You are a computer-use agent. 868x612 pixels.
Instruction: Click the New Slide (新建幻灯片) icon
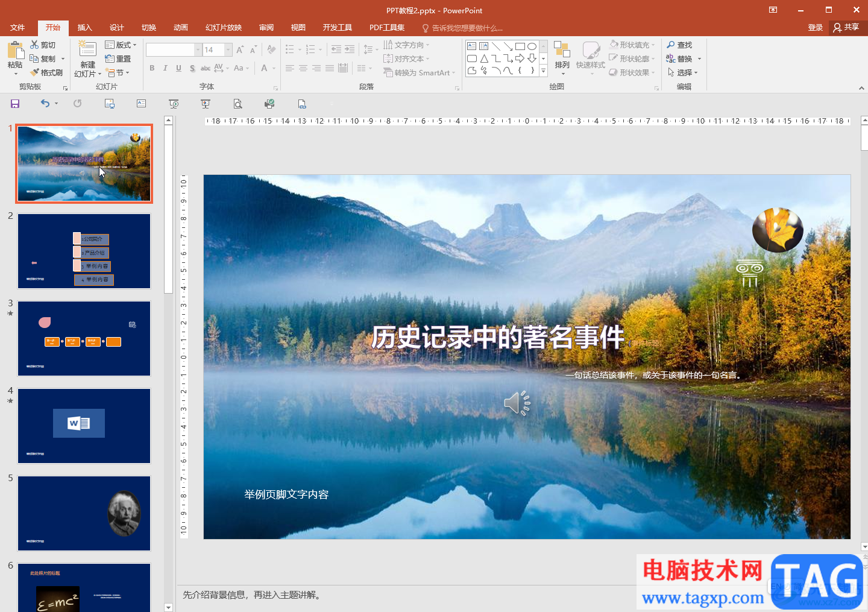tap(87, 49)
